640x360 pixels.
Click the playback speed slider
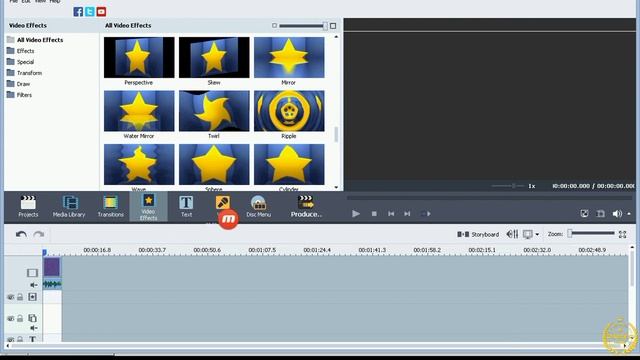[507, 186]
